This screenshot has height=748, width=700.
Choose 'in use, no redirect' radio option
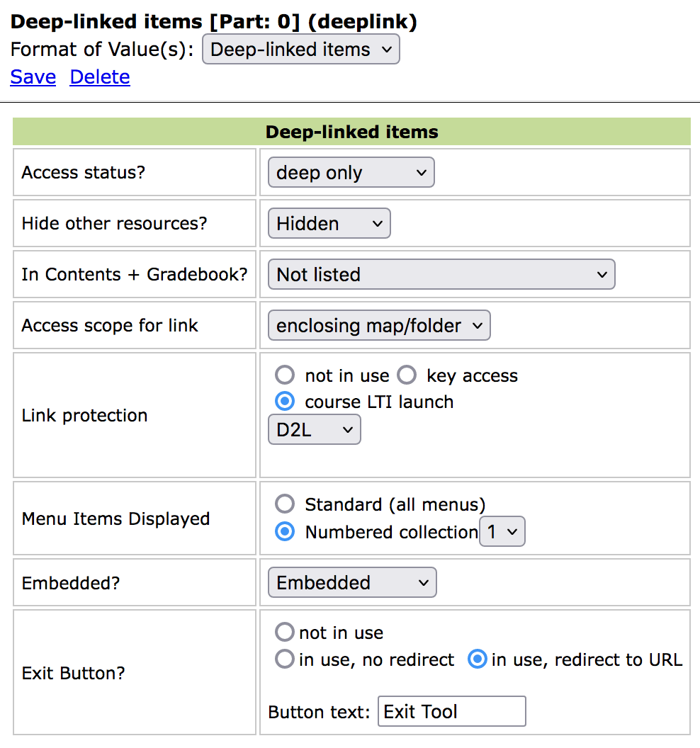click(x=285, y=660)
